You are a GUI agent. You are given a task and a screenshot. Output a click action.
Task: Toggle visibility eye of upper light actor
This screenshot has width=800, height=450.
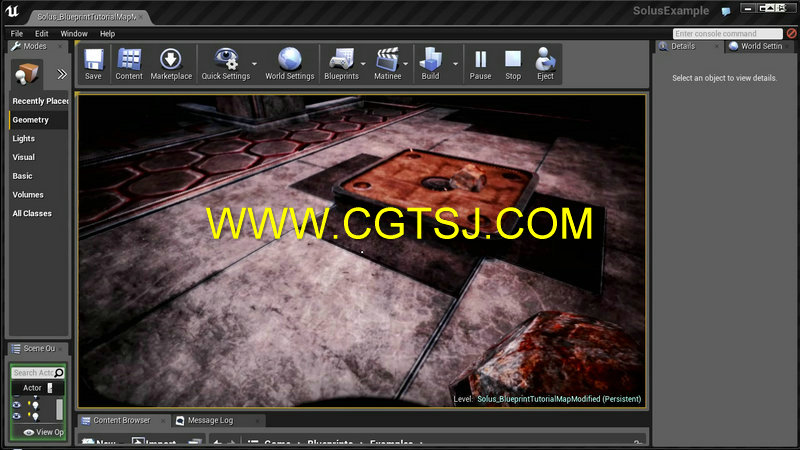pyautogui.click(x=16, y=405)
